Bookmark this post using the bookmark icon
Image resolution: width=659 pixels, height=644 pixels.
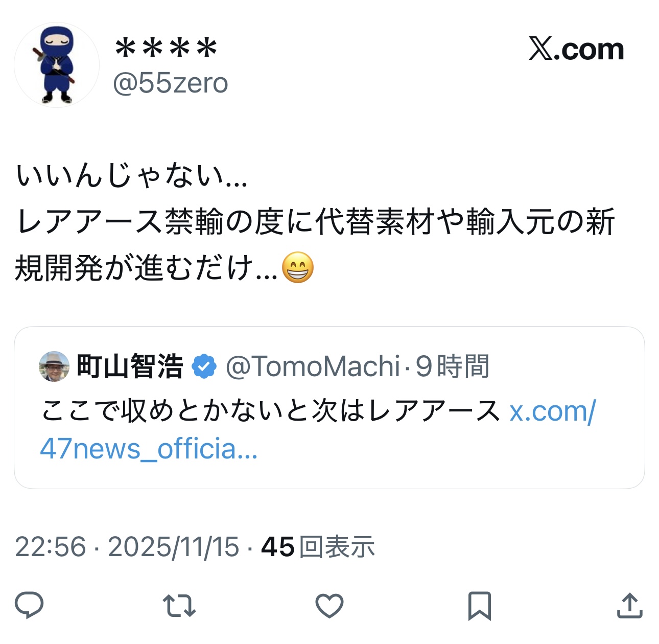[479, 606]
